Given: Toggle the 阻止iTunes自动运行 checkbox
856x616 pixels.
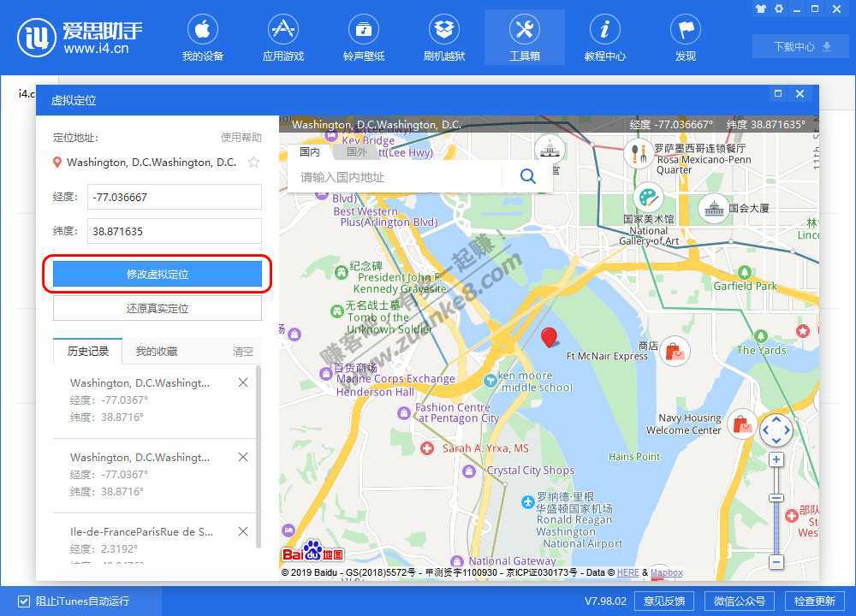Looking at the screenshot, I should tap(24, 601).
